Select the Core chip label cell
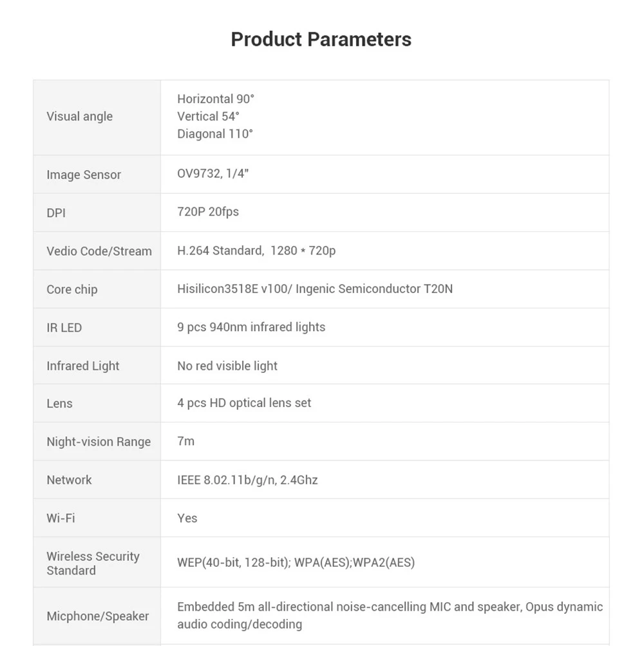Image resolution: width=644 pixels, height=646 pixels. [72, 289]
